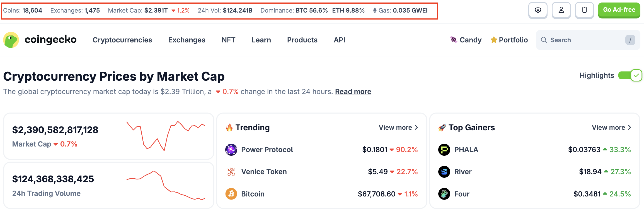The image size is (644, 216).
Task: Click the River coin icon
Action: pos(444,172)
